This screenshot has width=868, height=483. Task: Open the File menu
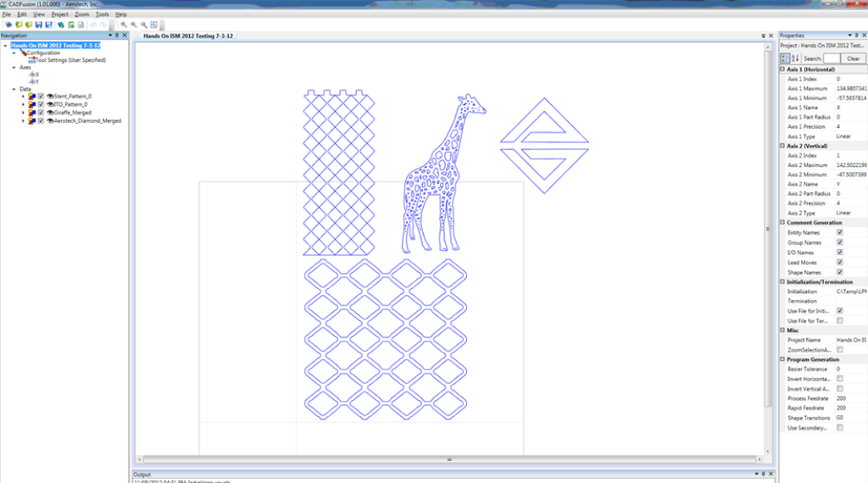(x=7, y=14)
